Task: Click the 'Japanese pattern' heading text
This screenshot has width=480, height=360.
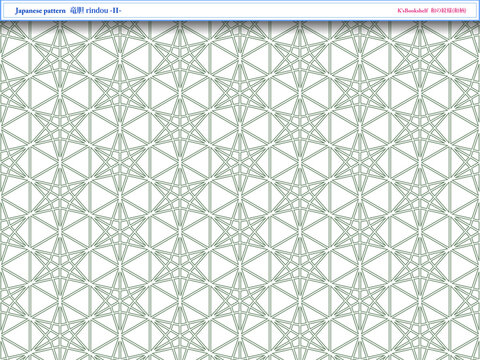Action: click(x=40, y=11)
